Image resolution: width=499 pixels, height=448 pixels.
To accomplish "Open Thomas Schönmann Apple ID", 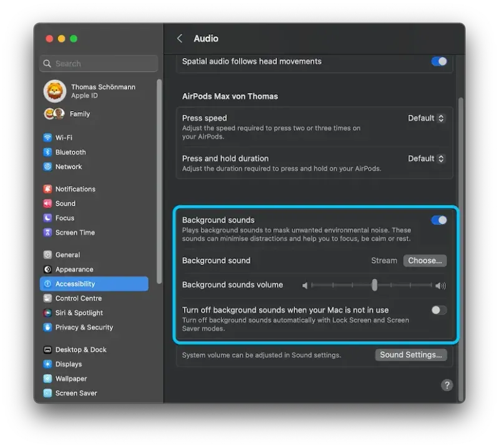I will pos(94,91).
